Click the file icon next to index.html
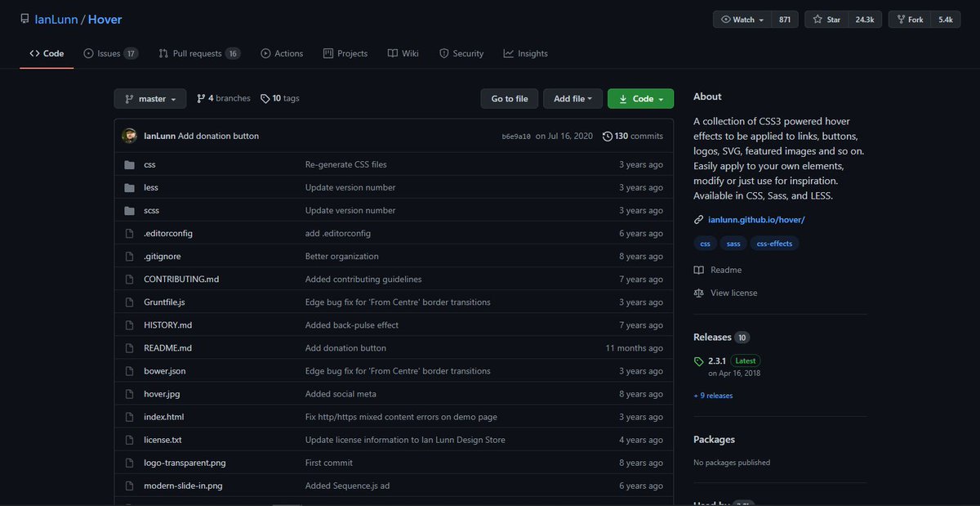 (129, 416)
